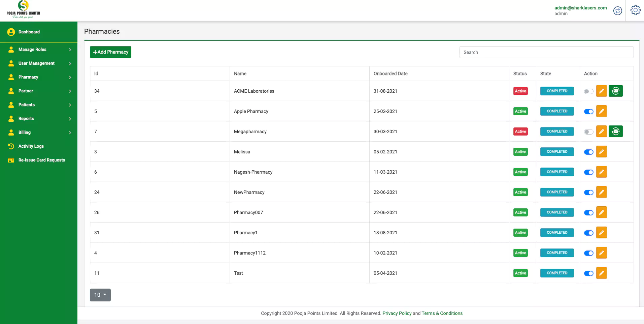Click the green email icon for Megapharmacy
This screenshot has width=644, height=324.
(615, 131)
